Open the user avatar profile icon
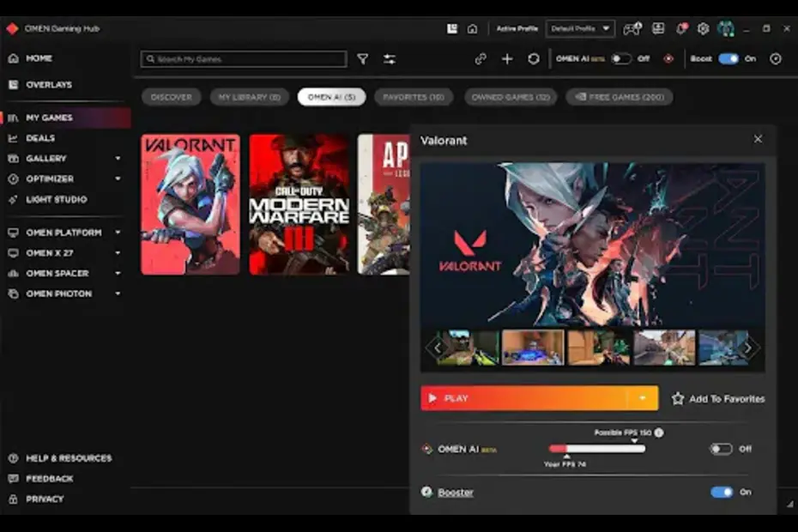Image resolution: width=798 pixels, height=532 pixels. tap(726, 28)
